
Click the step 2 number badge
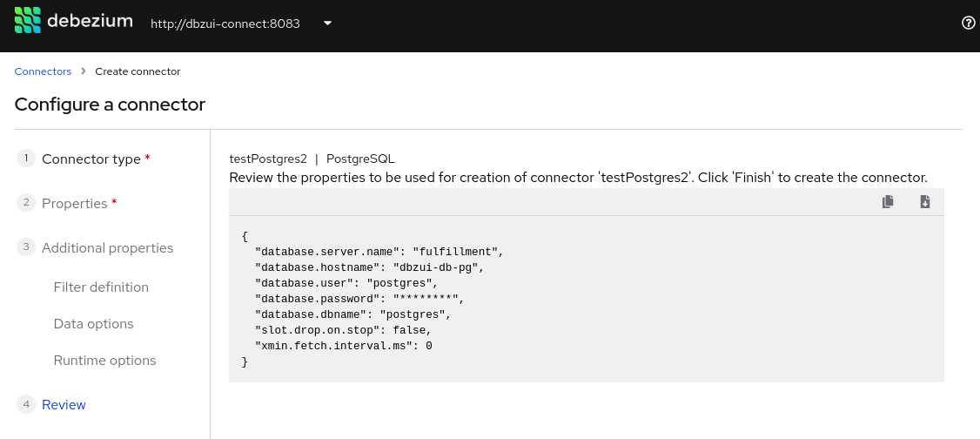pyautogui.click(x=27, y=203)
